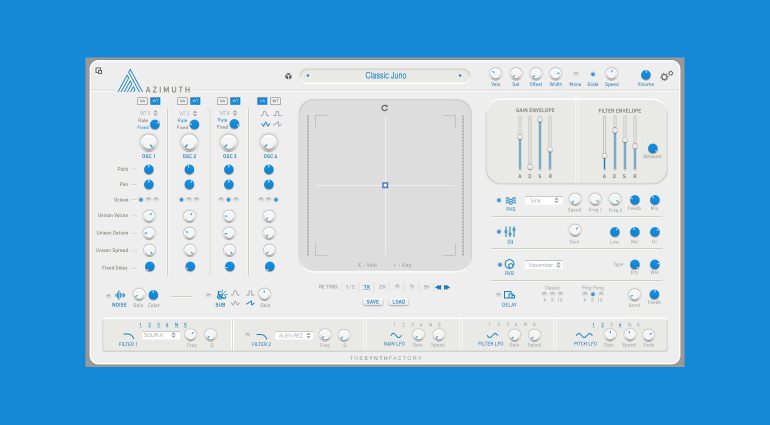Click the reverb RVB icon
The width and height of the screenshot is (770, 425).
coord(509,264)
